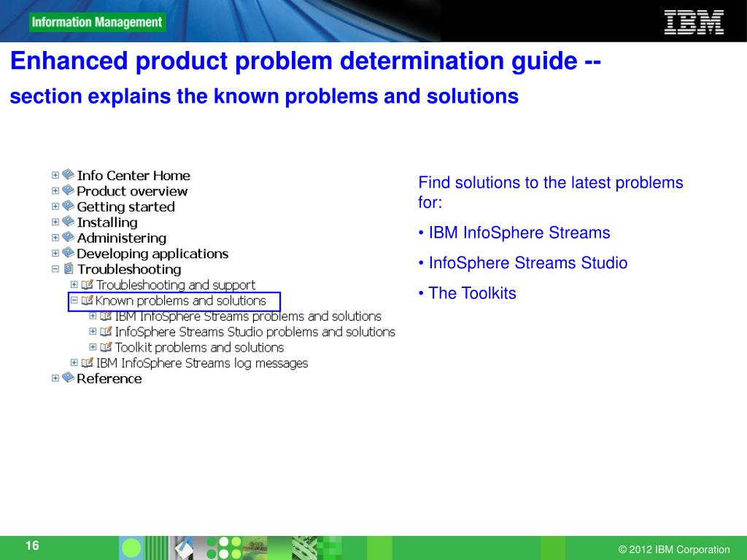Open IBM InfoSphere Streams problems and solutions
The width and height of the screenshot is (747, 560).
(248, 316)
